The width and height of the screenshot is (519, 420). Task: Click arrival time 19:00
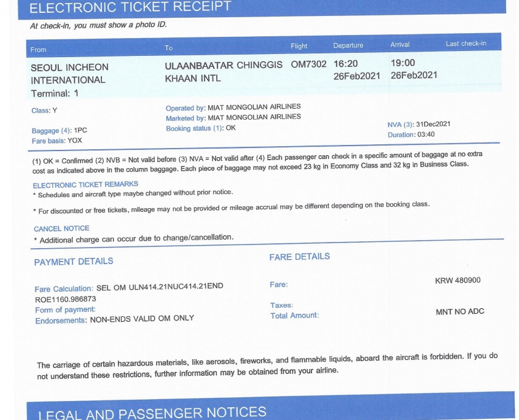tap(402, 63)
